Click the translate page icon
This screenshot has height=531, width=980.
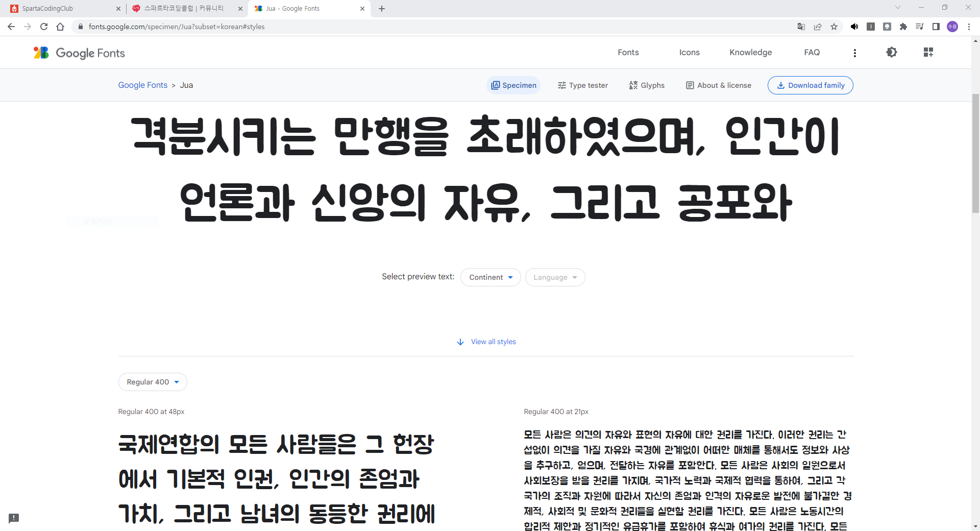pos(801,27)
